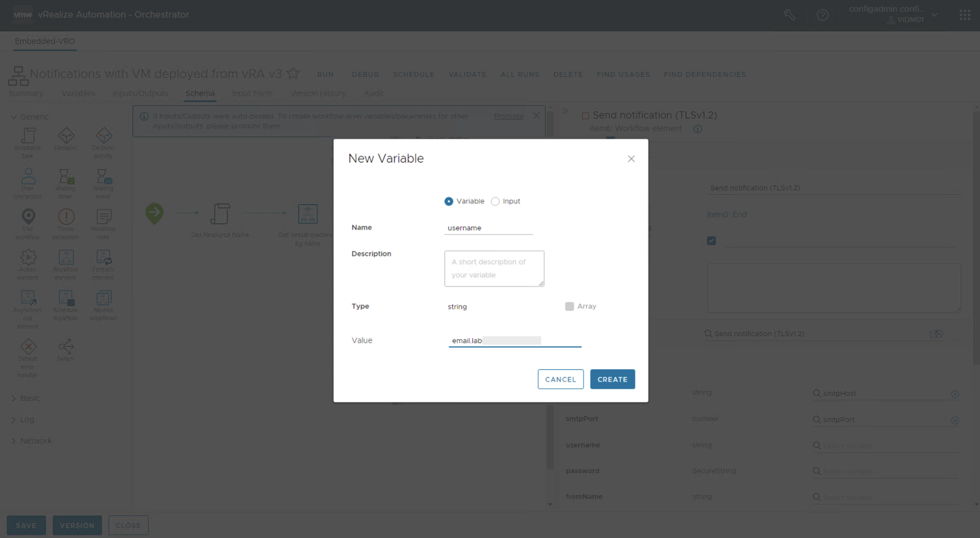Click the Throw exception icon

[x=65, y=217]
